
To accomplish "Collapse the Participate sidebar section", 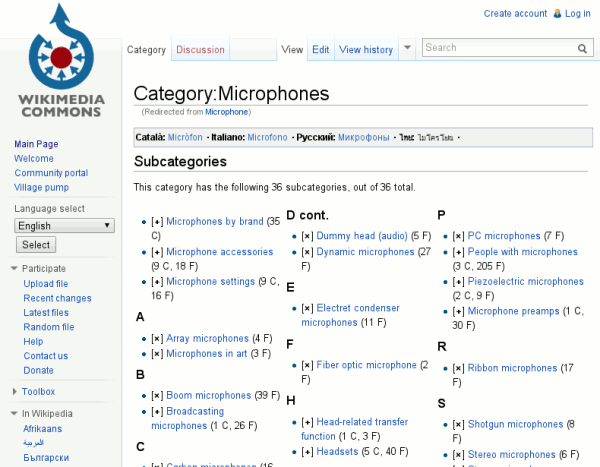I will point(14,268).
